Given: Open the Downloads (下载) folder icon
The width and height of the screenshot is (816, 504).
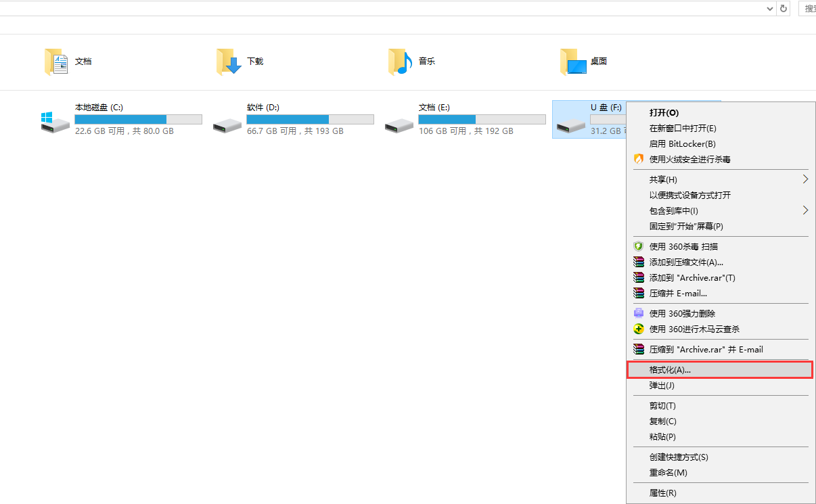Looking at the screenshot, I should pos(229,62).
